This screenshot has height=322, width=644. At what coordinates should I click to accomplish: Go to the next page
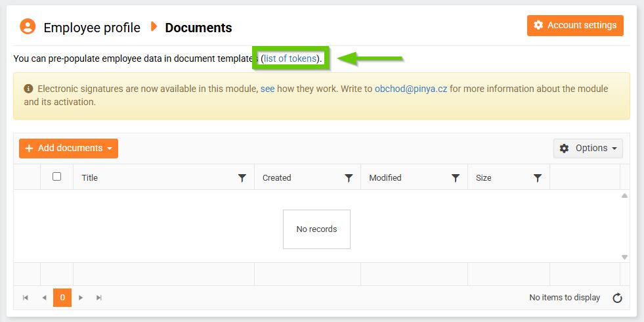tap(81, 298)
